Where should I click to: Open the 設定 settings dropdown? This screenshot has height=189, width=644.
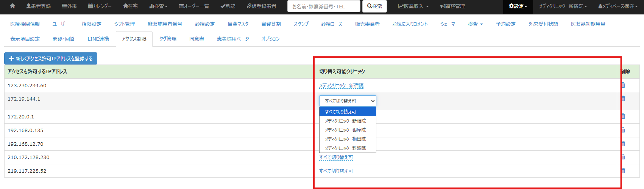(518, 6)
